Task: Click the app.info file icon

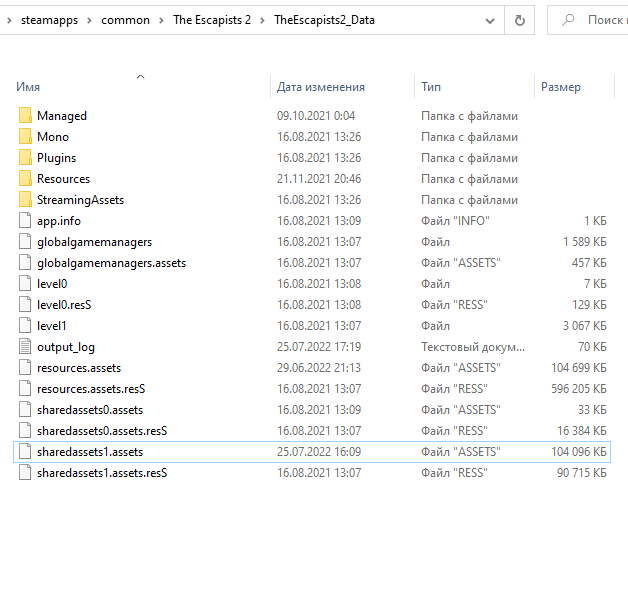Action: point(25,221)
